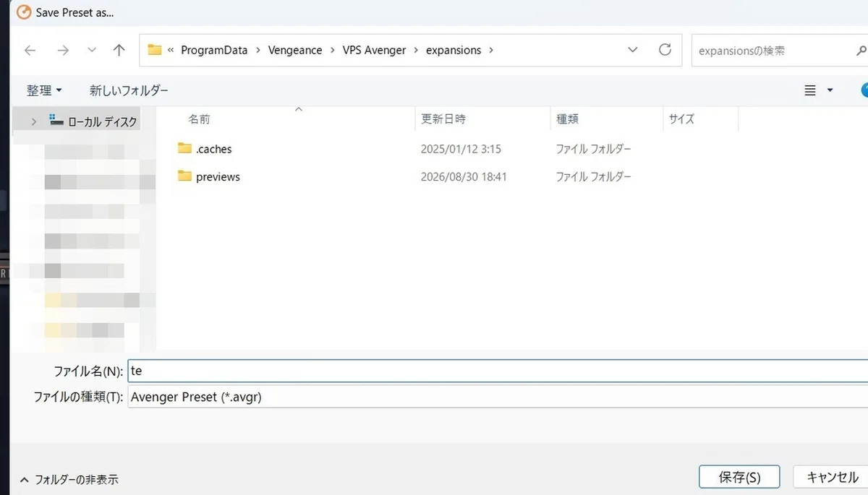The image size is (868, 495).
Task: Select VPS Avenger in the address path
Action: (375, 50)
